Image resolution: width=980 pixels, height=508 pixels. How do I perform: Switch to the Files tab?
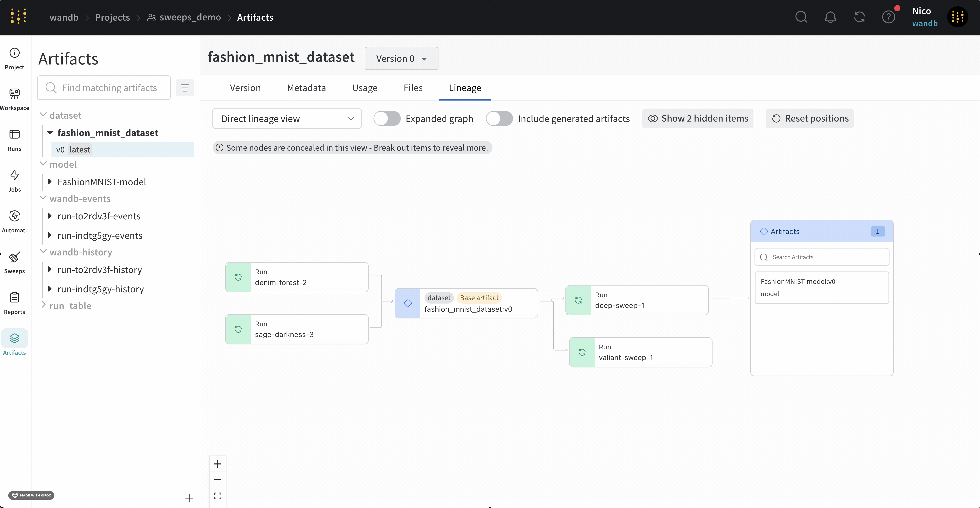(413, 88)
